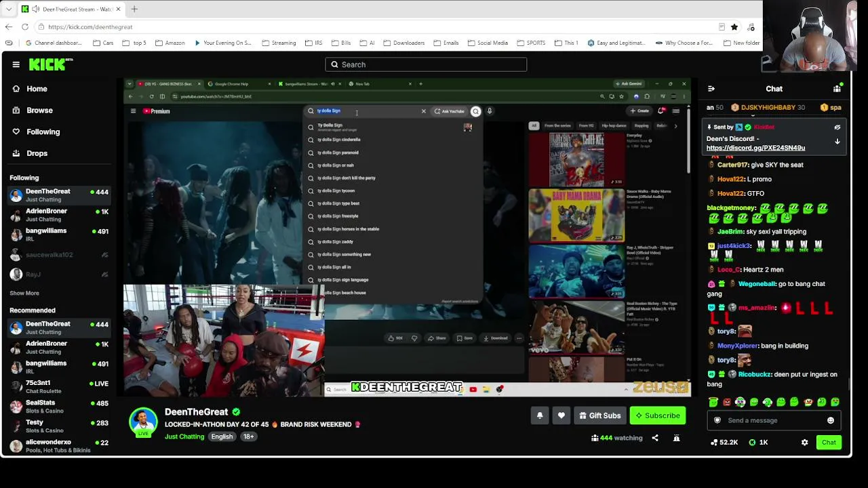Open a new browser tab

(134, 9)
